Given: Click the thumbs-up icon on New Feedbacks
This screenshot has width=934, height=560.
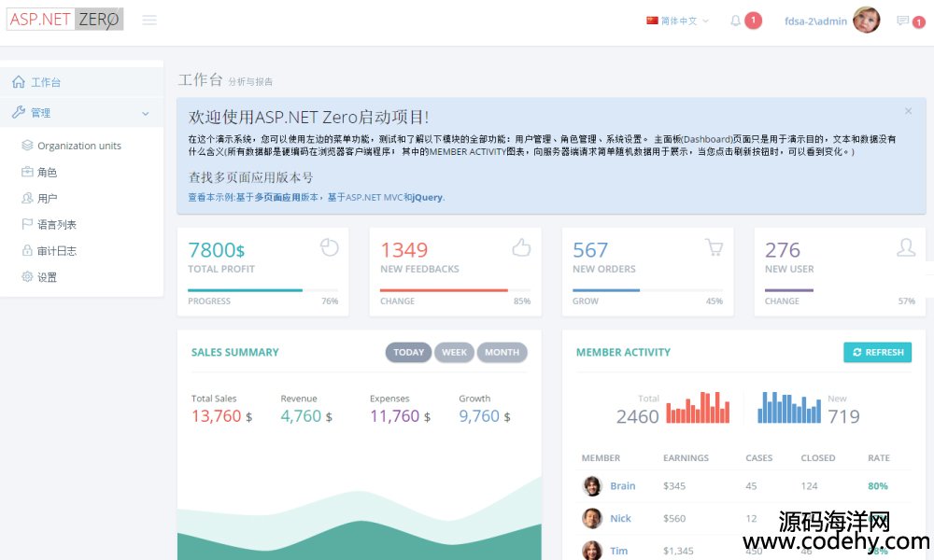Looking at the screenshot, I should (521, 247).
